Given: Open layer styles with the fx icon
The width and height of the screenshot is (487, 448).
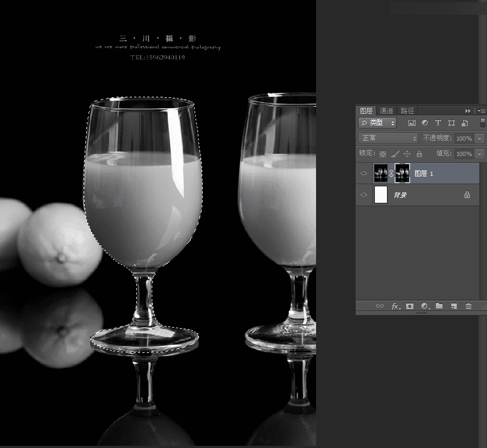Looking at the screenshot, I should [x=395, y=306].
